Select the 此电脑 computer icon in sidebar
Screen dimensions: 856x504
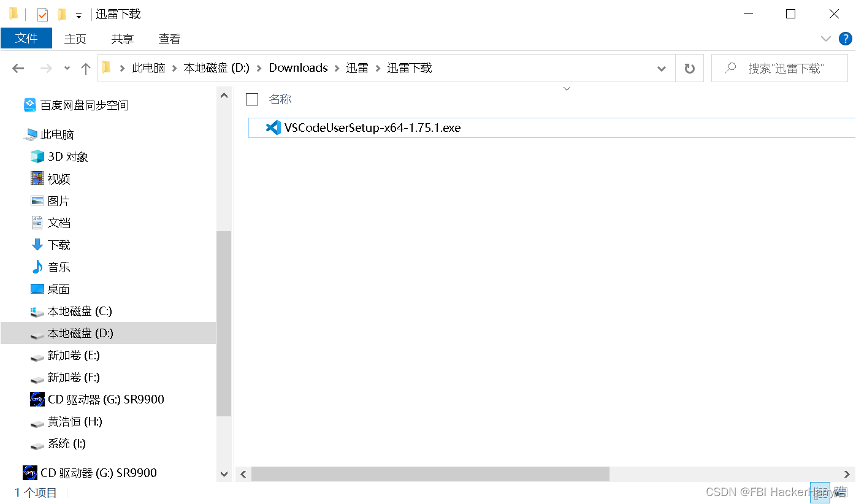click(31, 135)
